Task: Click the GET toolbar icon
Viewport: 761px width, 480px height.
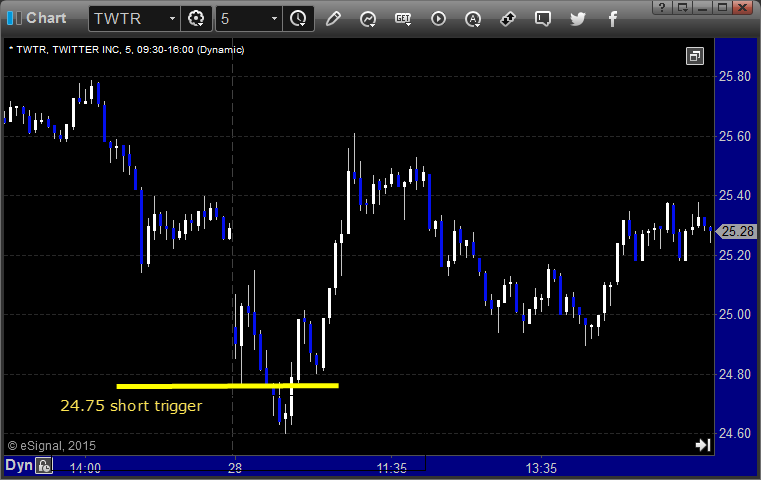Action: tap(403, 19)
